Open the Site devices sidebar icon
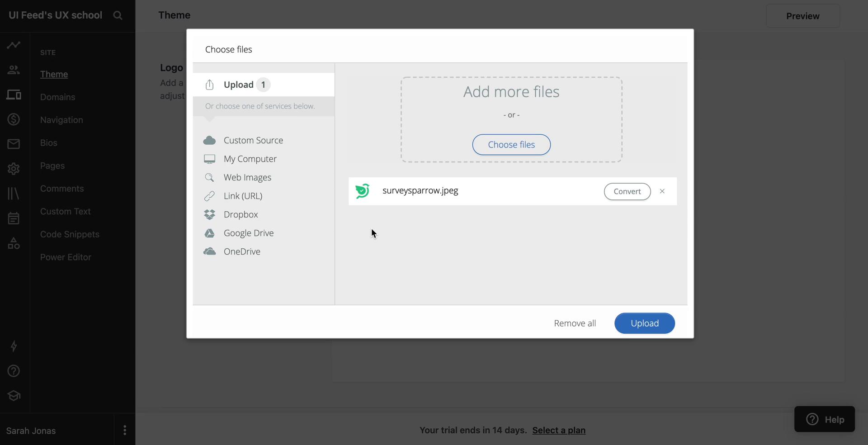Screen dimensions: 868x445 pos(14,95)
